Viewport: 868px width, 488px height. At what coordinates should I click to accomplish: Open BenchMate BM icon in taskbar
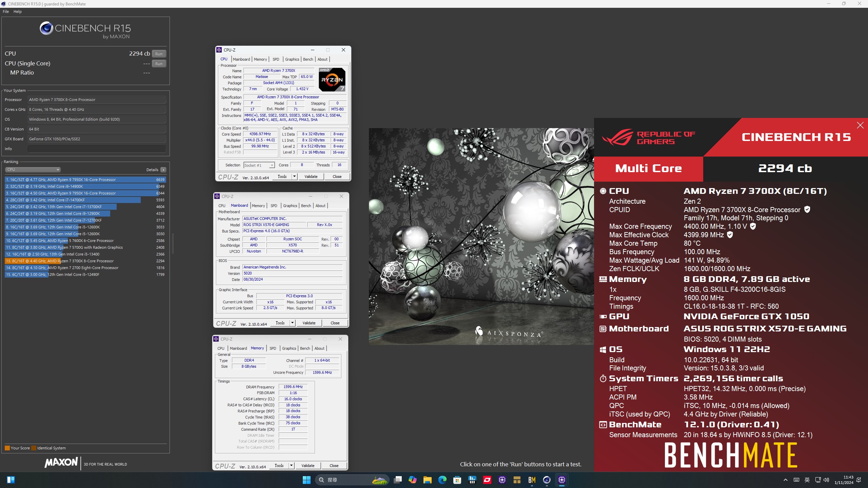532,480
